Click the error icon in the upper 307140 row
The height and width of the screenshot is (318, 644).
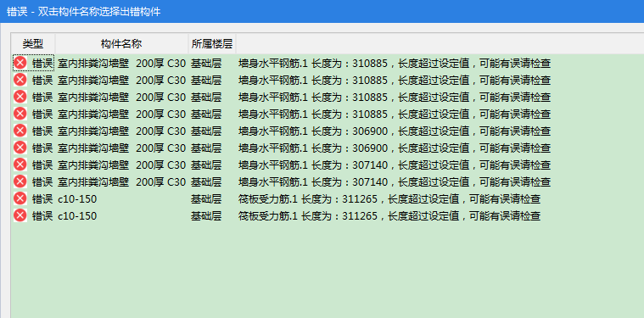(x=20, y=165)
